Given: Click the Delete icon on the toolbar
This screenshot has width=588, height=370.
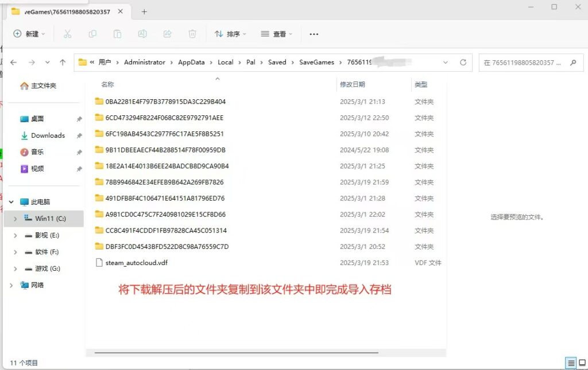Looking at the screenshot, I should tap(192, 34).
